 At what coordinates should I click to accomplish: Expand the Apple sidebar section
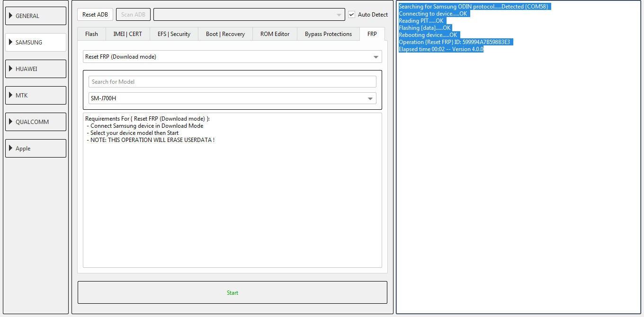(36, 148)
